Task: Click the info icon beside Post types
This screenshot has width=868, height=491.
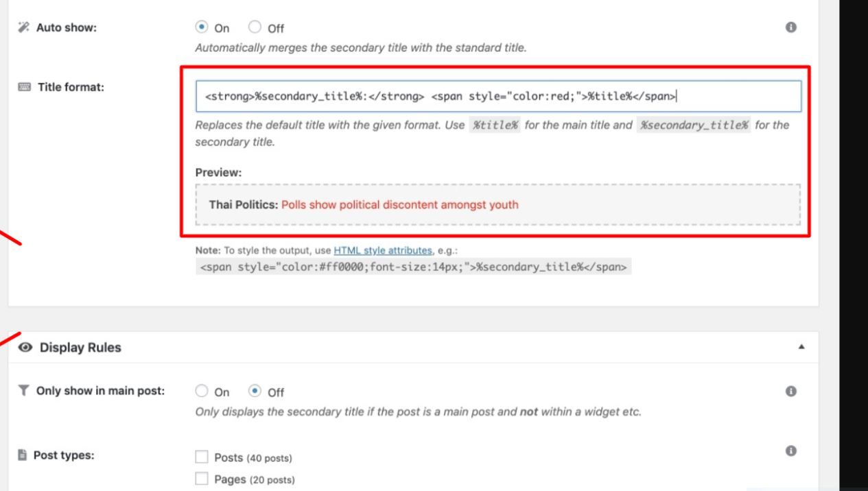Action: [x=790, y=451]
